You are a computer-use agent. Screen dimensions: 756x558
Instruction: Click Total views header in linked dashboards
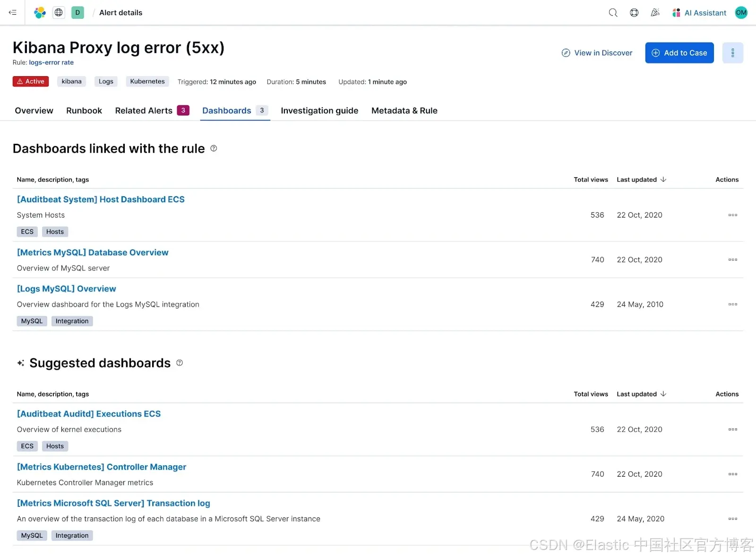pyautogui.click(x=591, y=180)
